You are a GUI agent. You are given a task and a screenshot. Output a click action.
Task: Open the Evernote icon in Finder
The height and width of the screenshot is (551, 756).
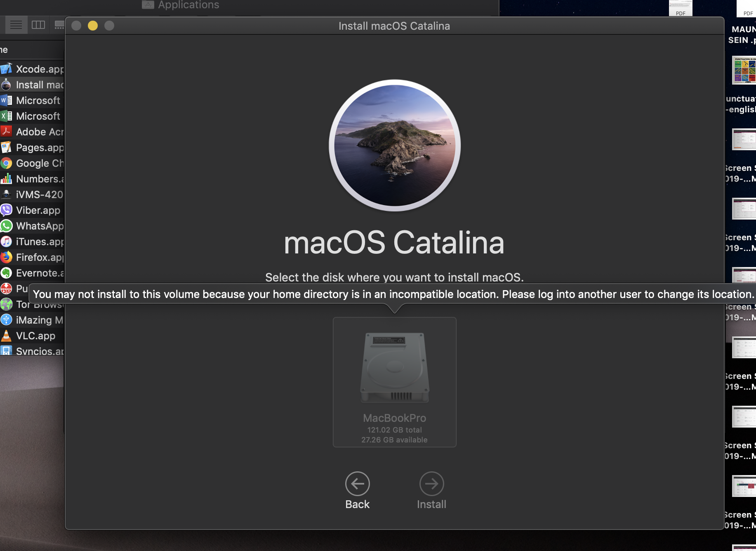6,273
